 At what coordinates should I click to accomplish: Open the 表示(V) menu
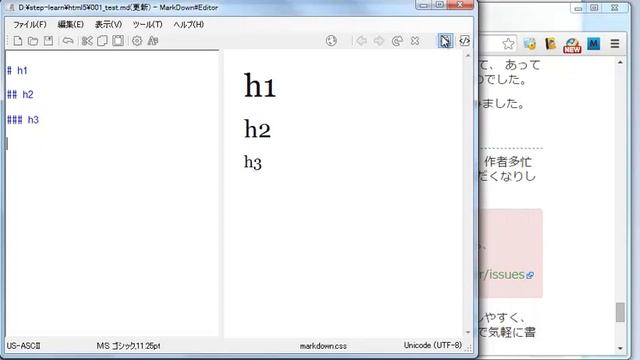[x=109, y=24]
